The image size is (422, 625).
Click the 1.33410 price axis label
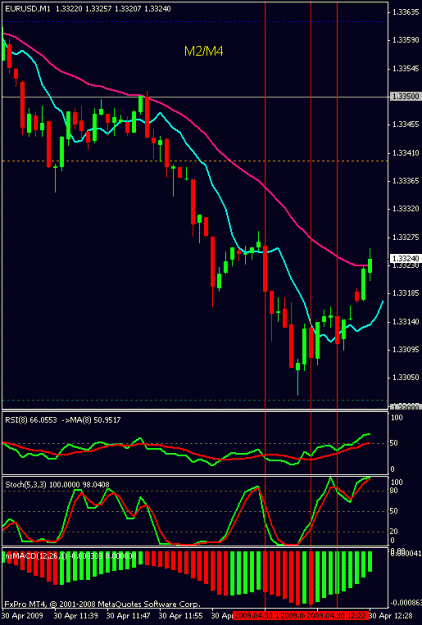(405, 153)
